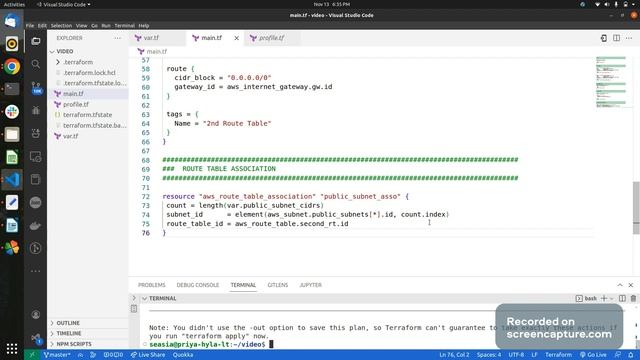The height and width of the screenshot is (360, 640).
Task: Expand the TIMELINE section
Action: [x=69, y=333]
